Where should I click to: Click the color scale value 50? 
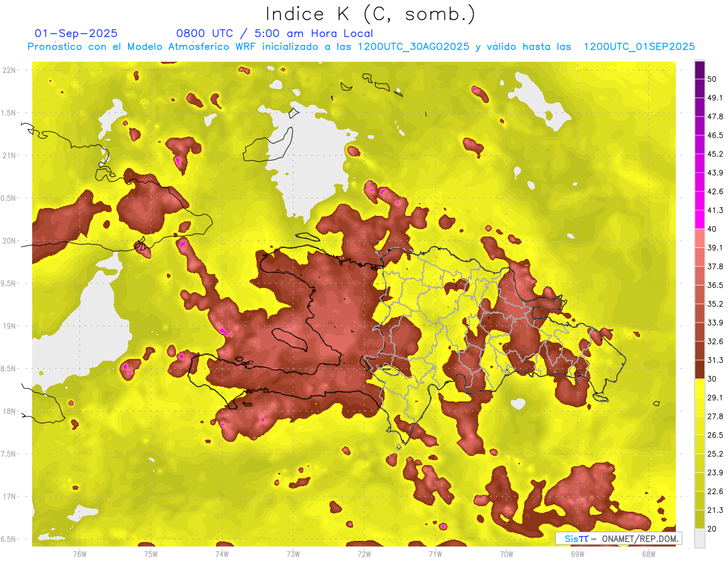712,79
